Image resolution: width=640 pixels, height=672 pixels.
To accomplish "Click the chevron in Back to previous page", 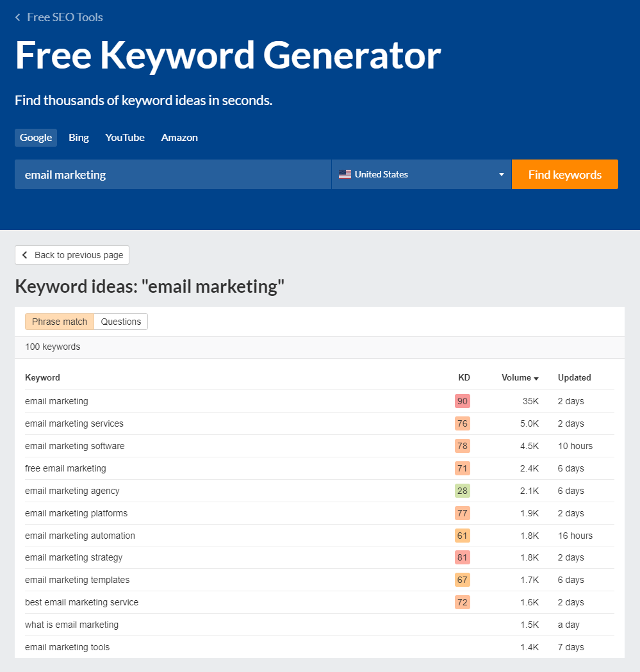I will [24, 254].
